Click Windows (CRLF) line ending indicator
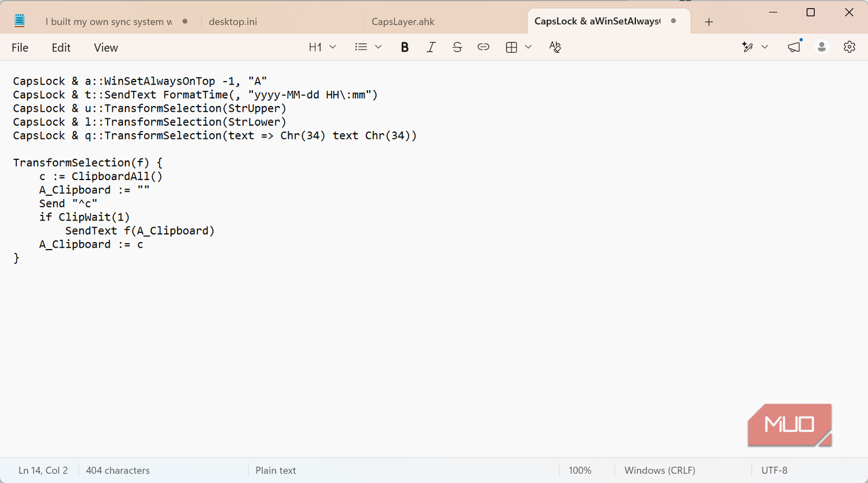868x483 pixels. pyautogui.click(x=660, y=470)
